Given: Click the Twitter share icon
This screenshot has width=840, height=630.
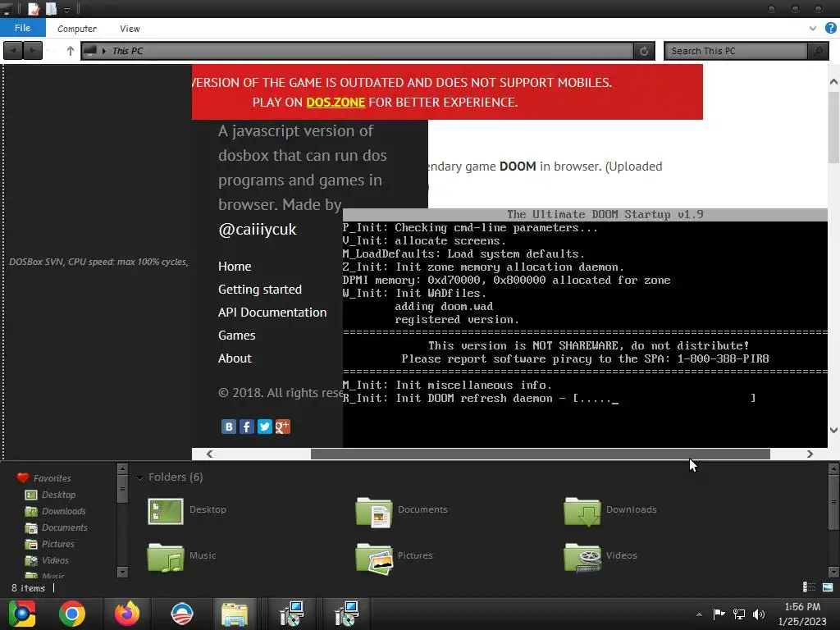Looking at the screenshot, I should click(x=265, y=427).
